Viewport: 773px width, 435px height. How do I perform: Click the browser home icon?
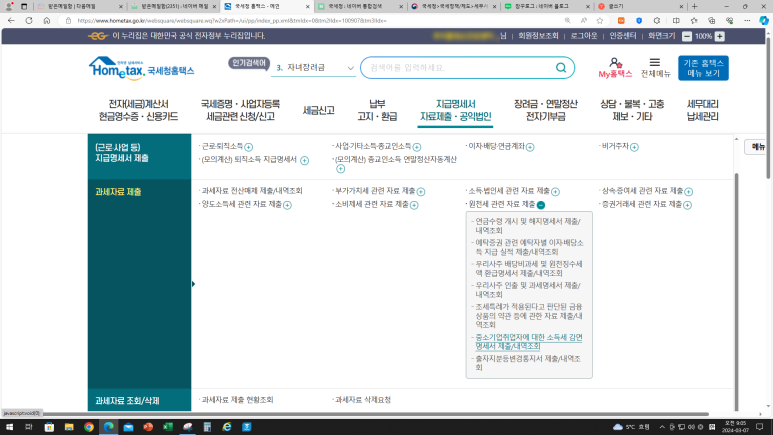pos(47,21)
